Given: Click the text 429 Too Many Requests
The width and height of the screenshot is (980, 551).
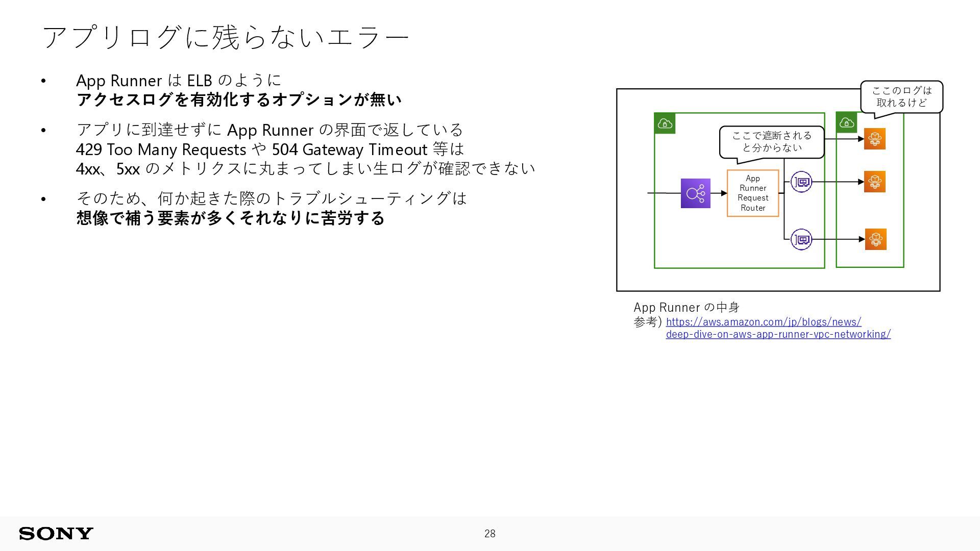Looking at the screenshot, I should (x=161, y=149).
